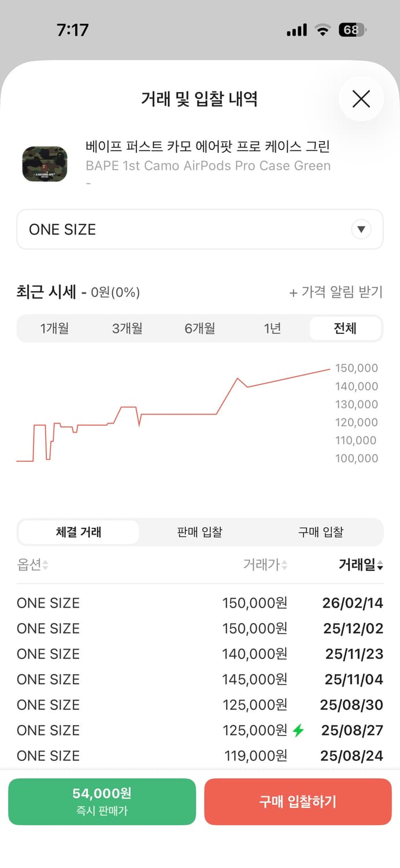Viewport: 400px width, 868px height.
Task: Select the 1개월 chart period tab
Action: click(55, 328)
